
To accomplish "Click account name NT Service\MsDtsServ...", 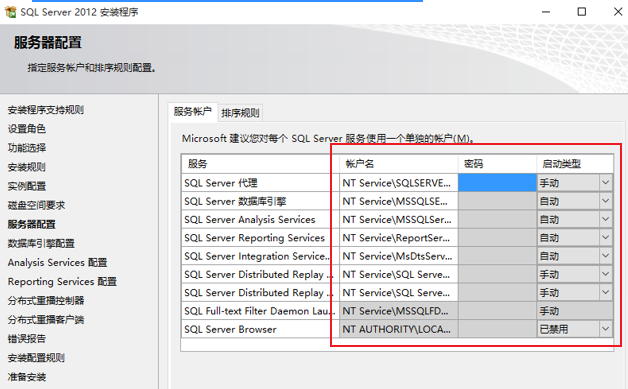I will (399, 256).
